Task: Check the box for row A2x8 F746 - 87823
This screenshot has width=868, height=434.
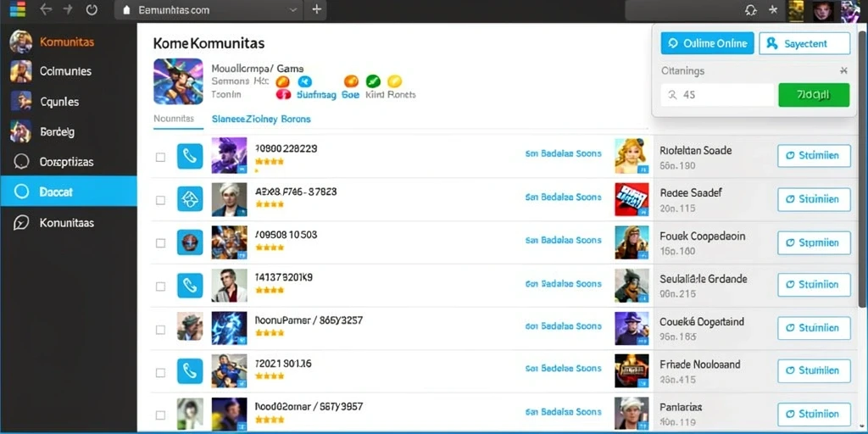Action: pyautogui.click(x=160, y=200)
